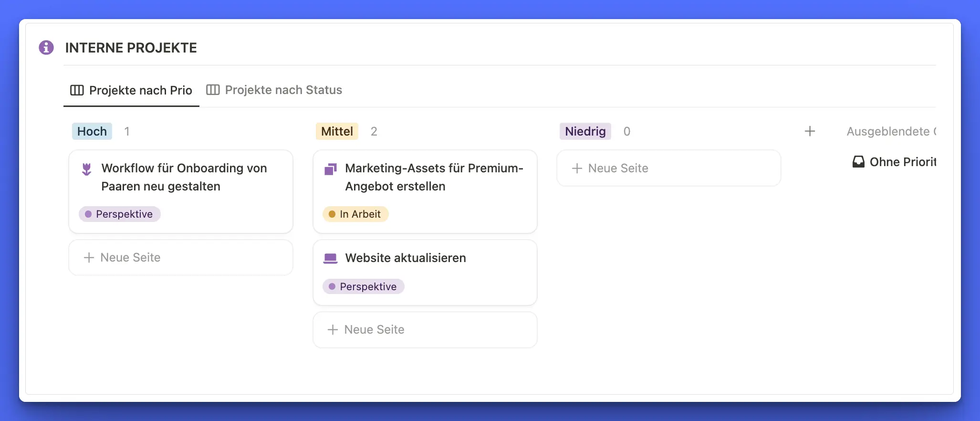This screenshot has width=980, height=421.
Task: Switch to Projekte nach Status tab
Action: click(x=283, y=90)
